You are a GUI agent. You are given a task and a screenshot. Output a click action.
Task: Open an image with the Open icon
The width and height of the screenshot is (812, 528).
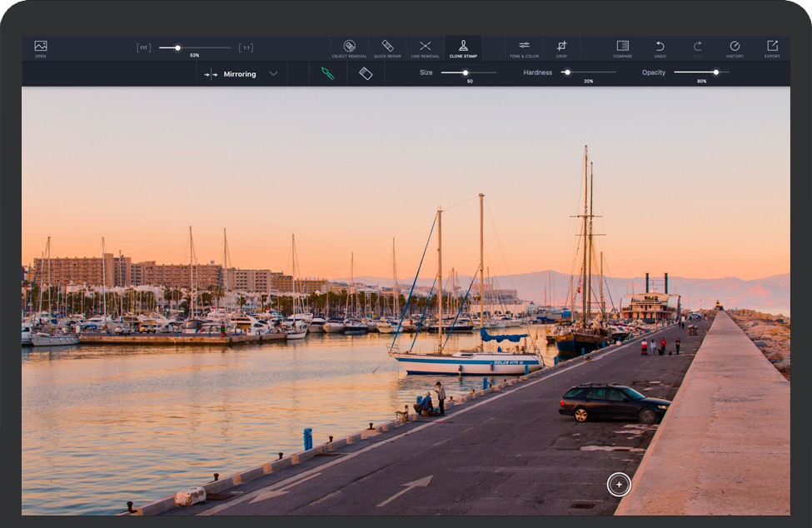point(40,47)
